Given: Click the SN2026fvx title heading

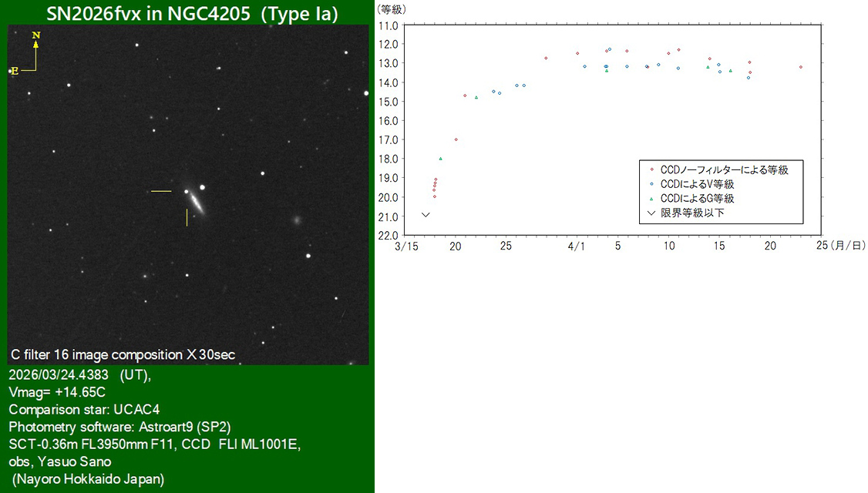Looking at the screenshot, I should pyautogui.click(x=191, y=13).
